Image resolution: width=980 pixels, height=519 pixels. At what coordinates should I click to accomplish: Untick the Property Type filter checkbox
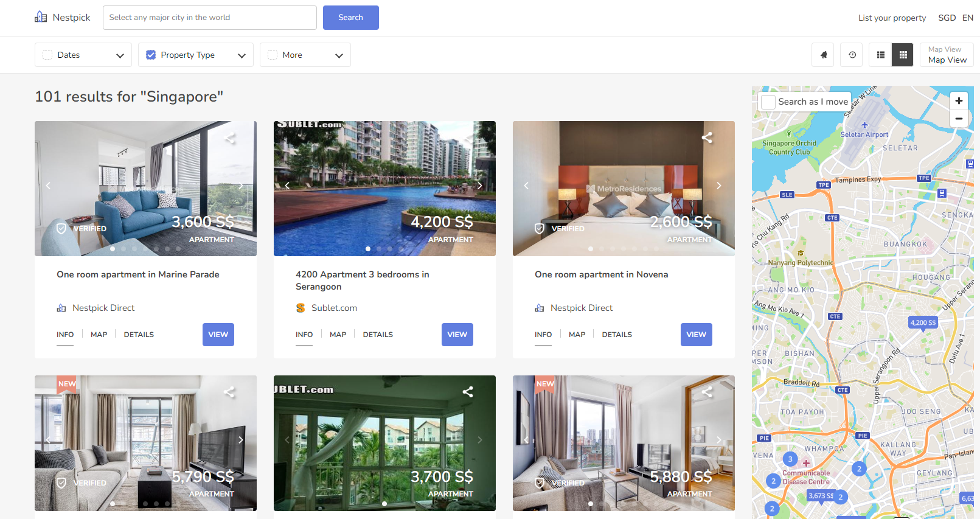[x=151, y=55]
